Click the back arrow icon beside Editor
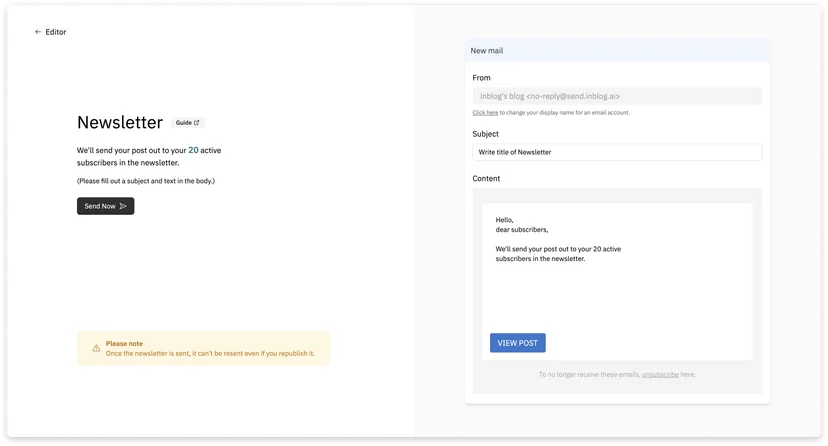The width and height of the screenshot is (828, 446). point(37,32)
